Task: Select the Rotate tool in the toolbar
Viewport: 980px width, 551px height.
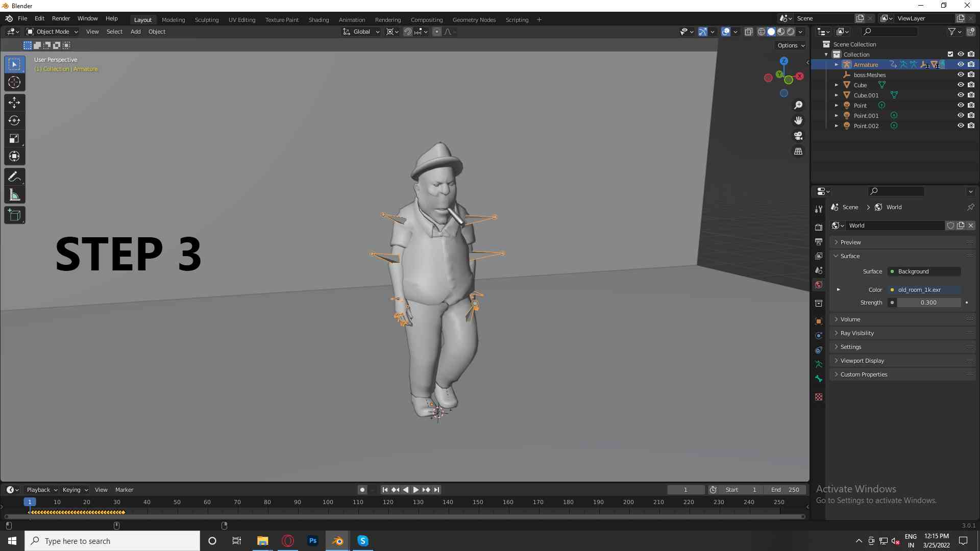Action: point(14,120)
